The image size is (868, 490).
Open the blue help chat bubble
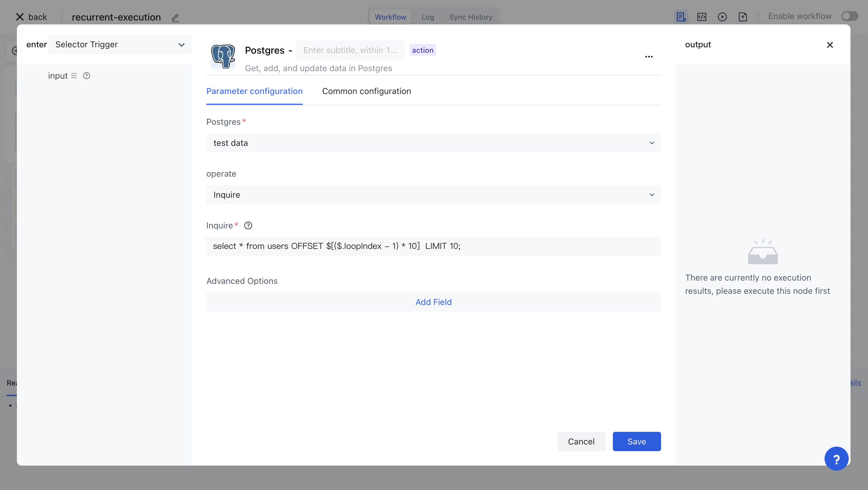pos(836,459)
